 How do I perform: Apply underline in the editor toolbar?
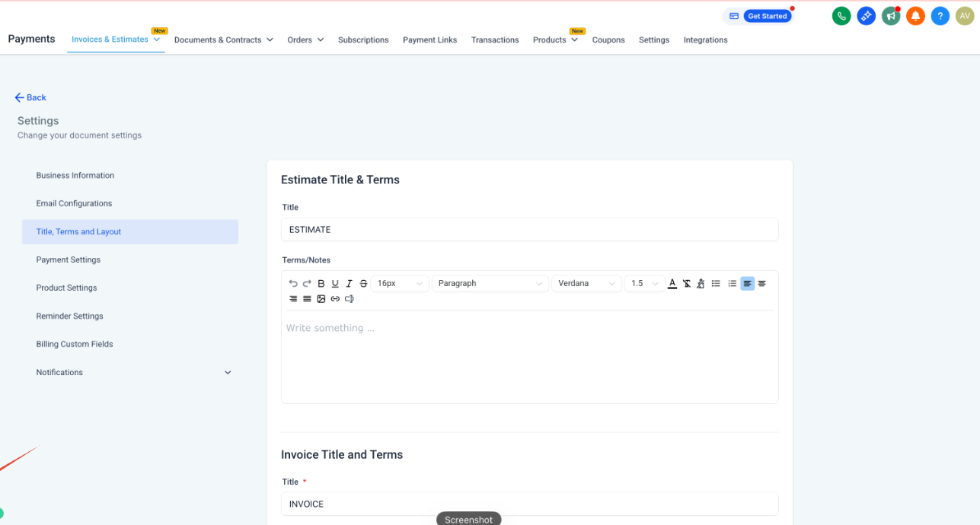[x=335, y=283]
